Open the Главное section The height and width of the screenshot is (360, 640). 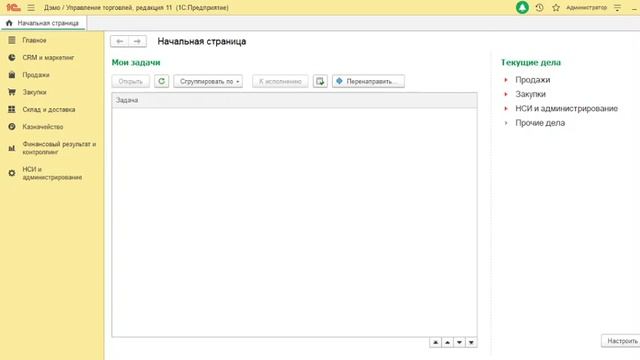coord(34,40)
